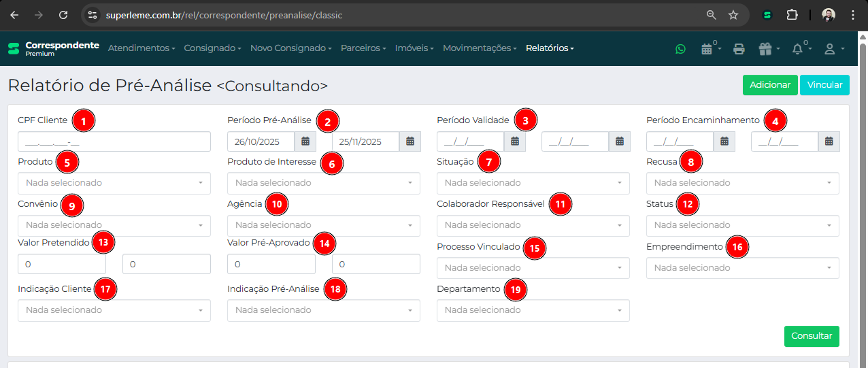Click the Valor Pretendido maximum field

167,264
